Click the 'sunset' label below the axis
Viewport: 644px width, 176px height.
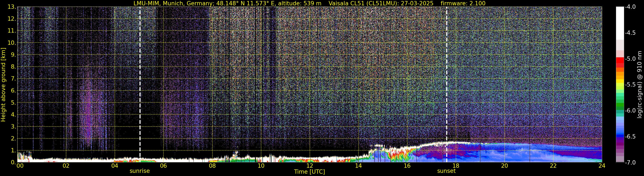(x=446, y=171)
